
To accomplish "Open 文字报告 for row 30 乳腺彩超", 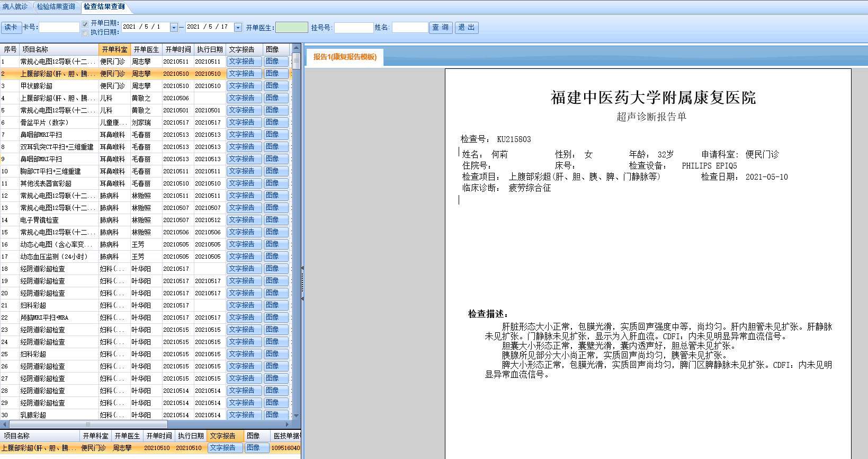I will pos(244,415).
